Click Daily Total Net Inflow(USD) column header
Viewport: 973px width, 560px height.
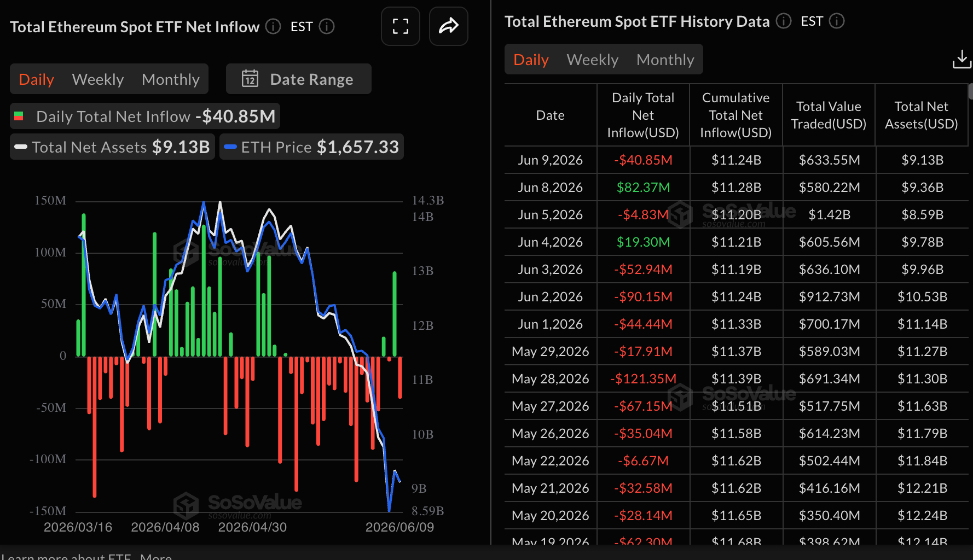pos(643,115)
